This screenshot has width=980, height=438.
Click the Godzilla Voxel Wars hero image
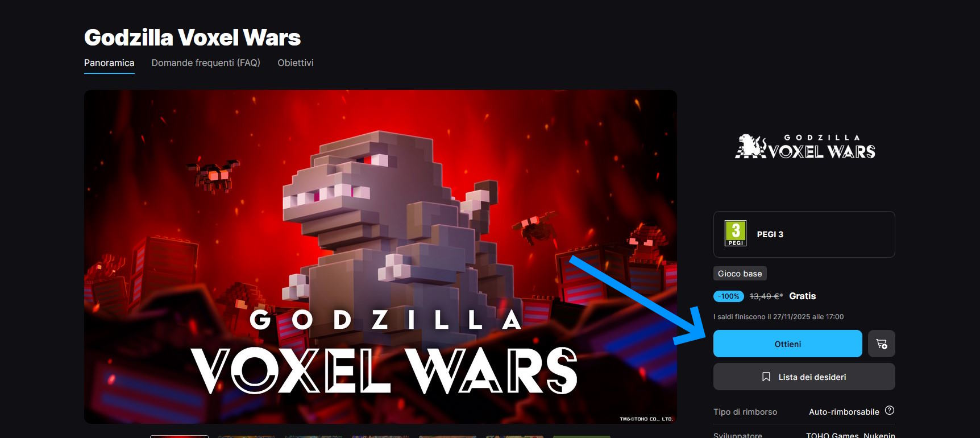click(x=380, y=257)
